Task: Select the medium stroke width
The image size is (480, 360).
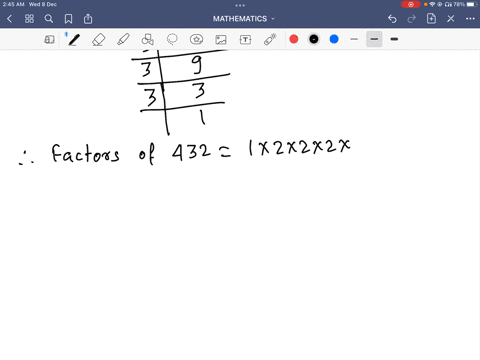Action: pos(374,39)
